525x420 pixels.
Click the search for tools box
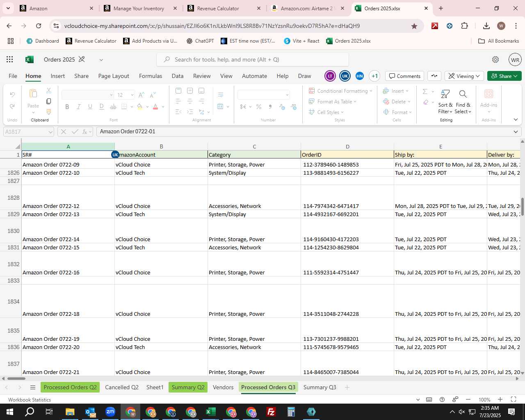click(x=253, y=59)
